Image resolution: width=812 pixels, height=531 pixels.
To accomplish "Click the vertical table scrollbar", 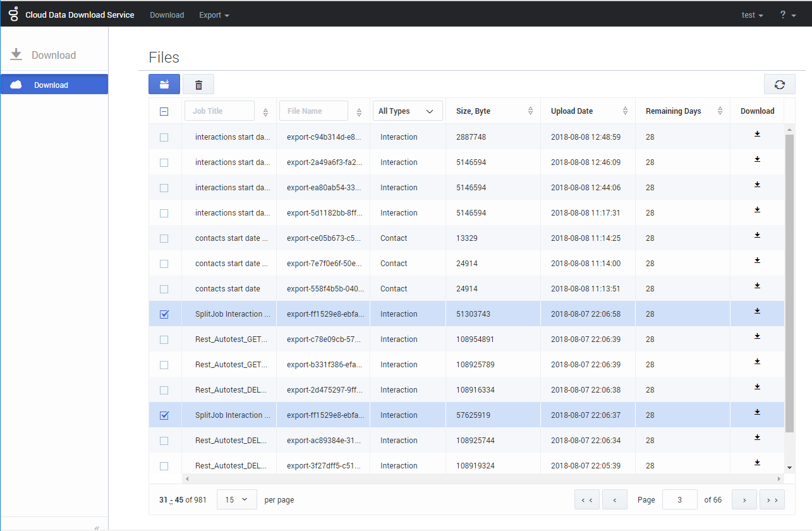I will coord(789,284).
